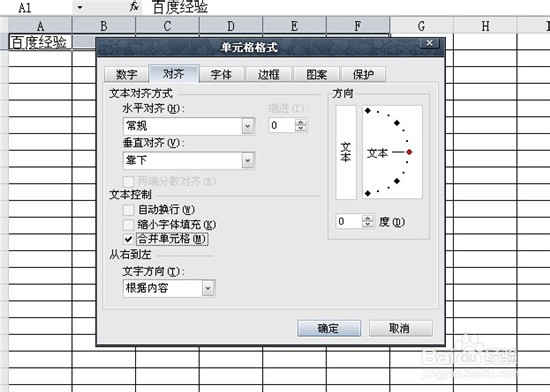Image resolution: width=550 pixels, height=392 pixels.
Task: Select column B header
Action: [x=104, y=26]
